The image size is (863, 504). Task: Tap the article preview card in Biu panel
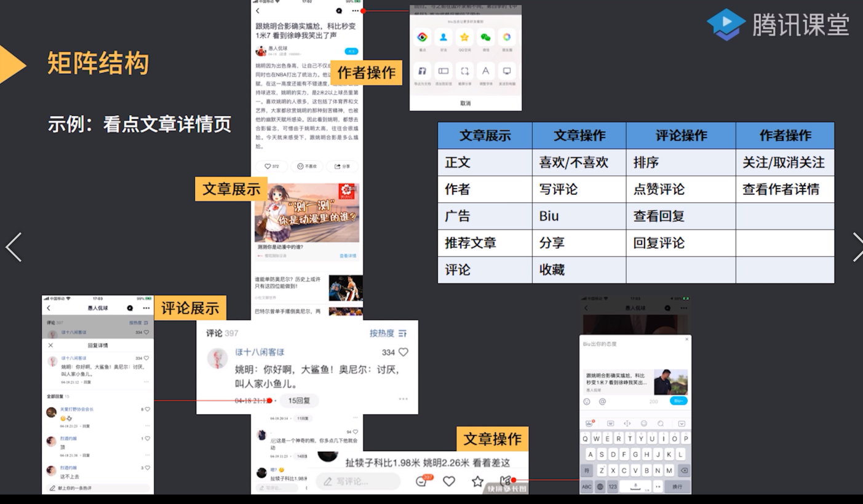[x=635, y=382]
